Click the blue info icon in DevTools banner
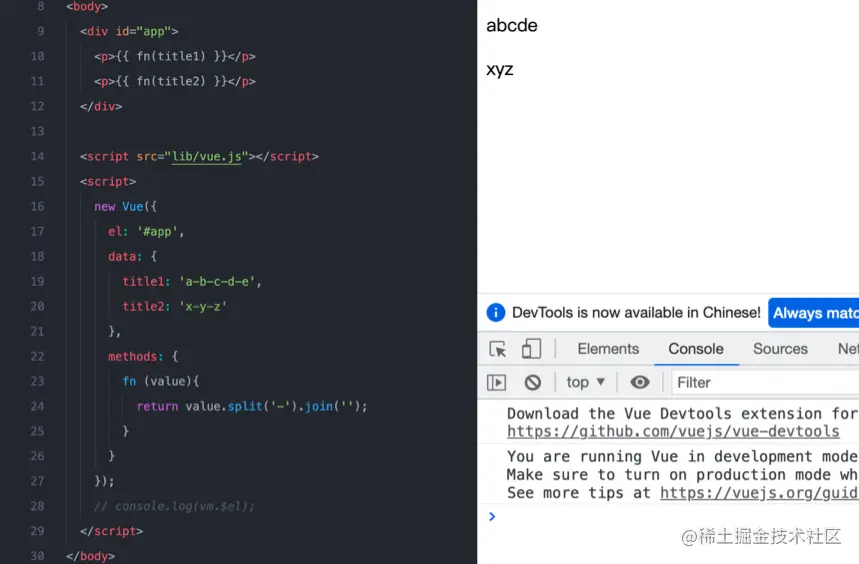Screen dimensions: 859x564 pyautogui.click(x=496, y=313)
